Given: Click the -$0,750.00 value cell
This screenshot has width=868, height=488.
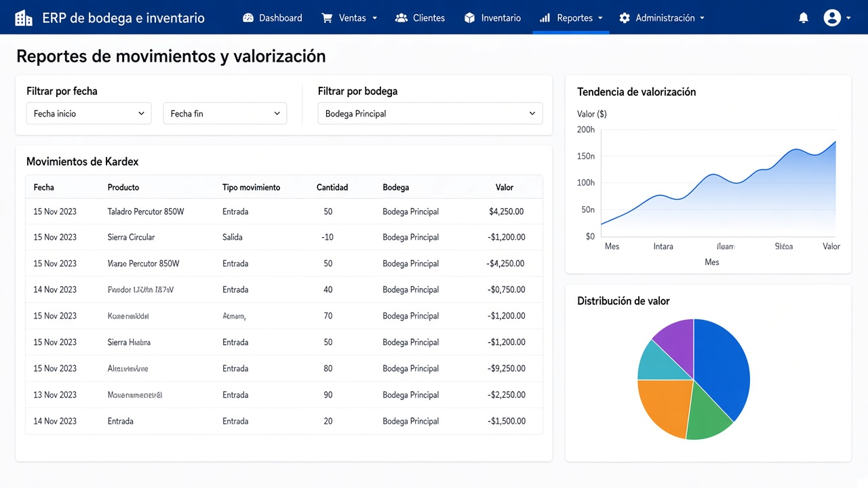Looking at the screenshot, I should click(507, 289).
